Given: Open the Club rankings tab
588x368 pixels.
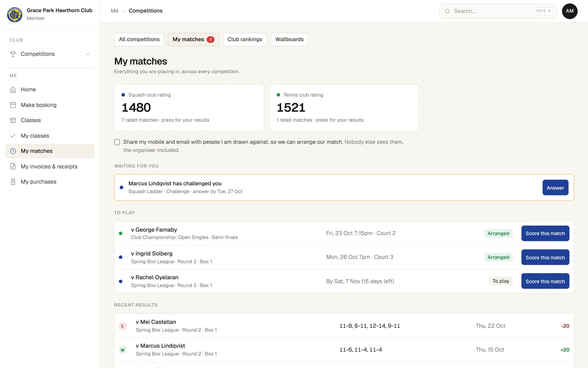Looking at the screenshot, I should pyautogui.click(x=245, y=39).
